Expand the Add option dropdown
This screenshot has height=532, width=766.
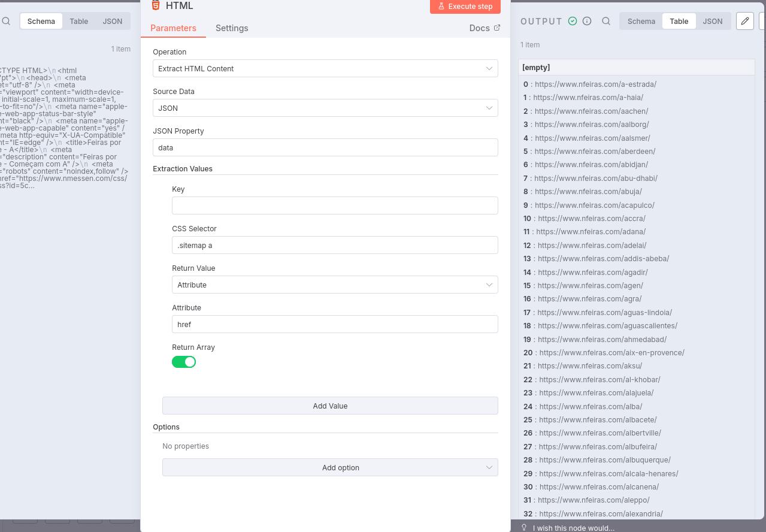330,468
